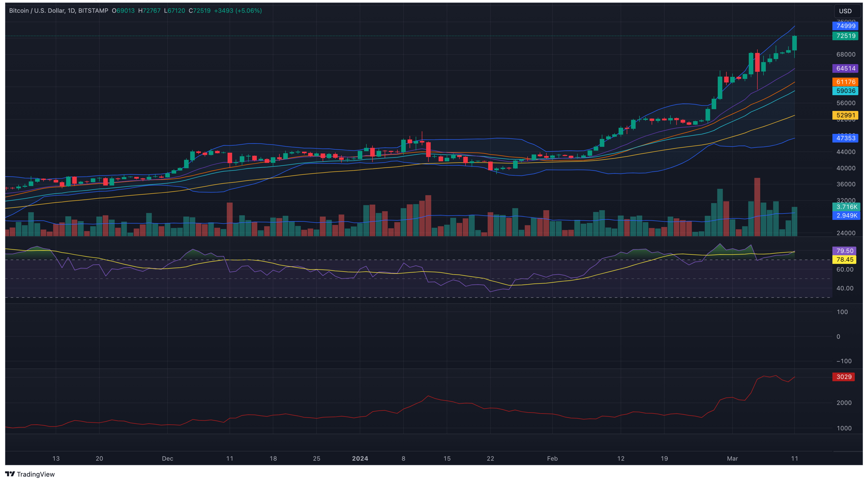Select the 61176 orange moving average label
The height and width of the screenshot is (483, 868).
tap(845, 82)
